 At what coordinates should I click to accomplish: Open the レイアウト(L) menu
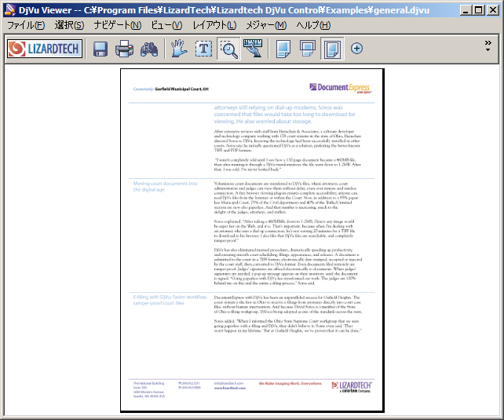pos(214,25)
